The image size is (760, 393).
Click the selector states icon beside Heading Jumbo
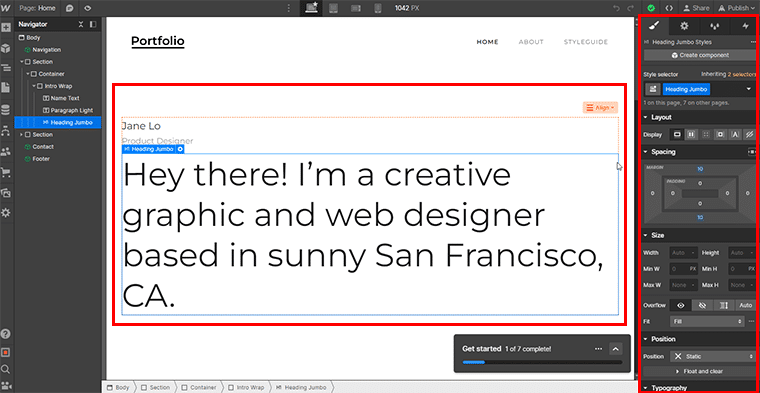pos(653,89)
